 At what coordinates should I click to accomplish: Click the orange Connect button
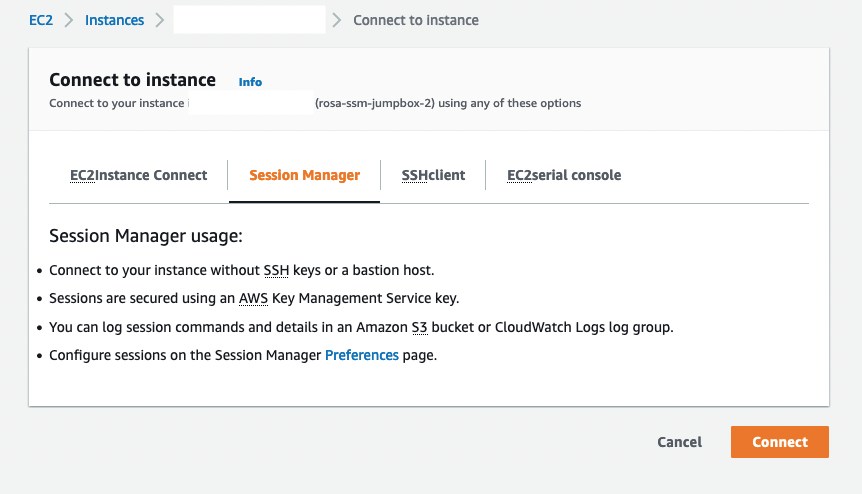tap(780, 442)
